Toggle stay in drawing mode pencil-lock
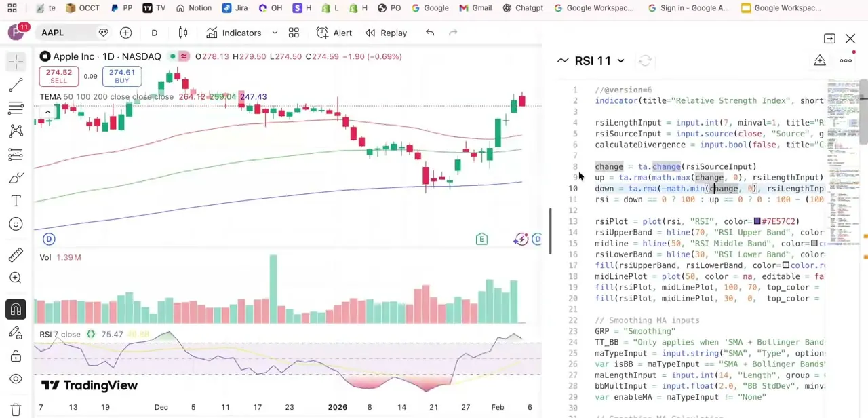 point(16,332)
